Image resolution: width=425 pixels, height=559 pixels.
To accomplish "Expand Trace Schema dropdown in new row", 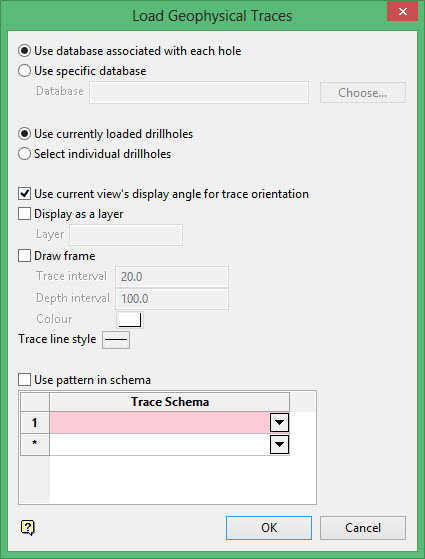I will [279, 445].
